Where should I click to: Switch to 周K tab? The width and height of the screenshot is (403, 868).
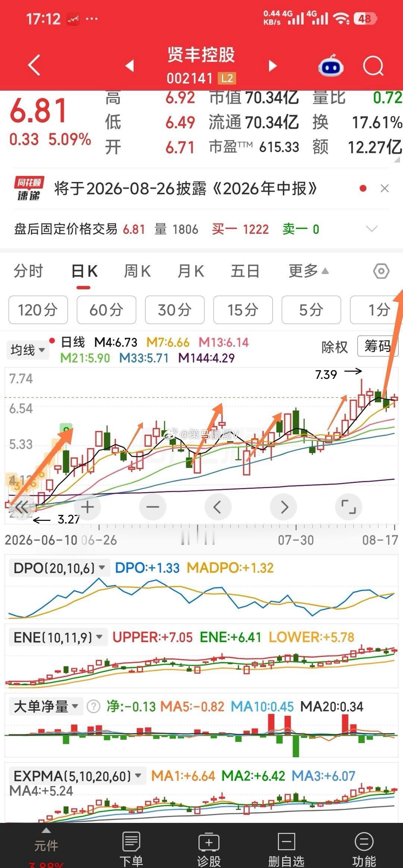(x=137, y=271)
